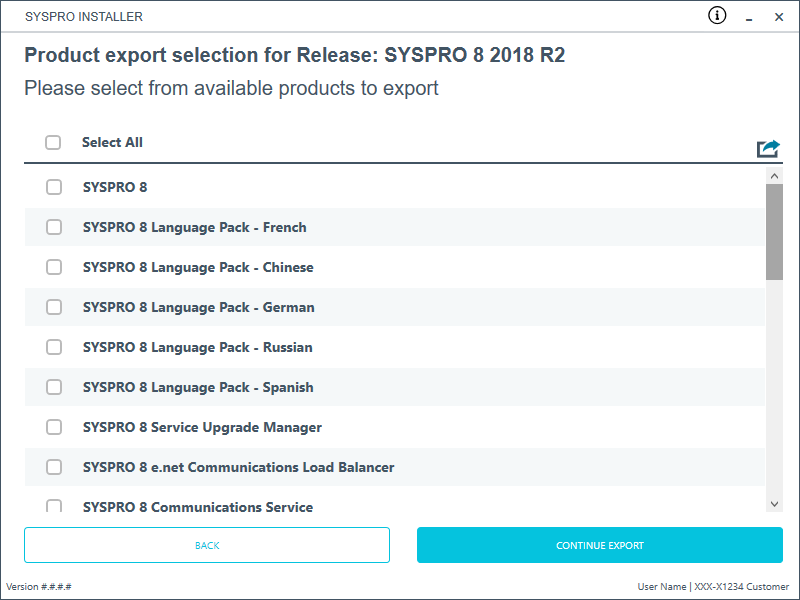
Task: Mark Language Pack - Spanish for export
Action: coord(54,387)
